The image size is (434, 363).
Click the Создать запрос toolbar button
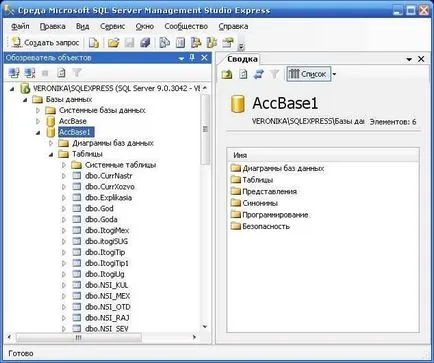click(x=46, y=43)
